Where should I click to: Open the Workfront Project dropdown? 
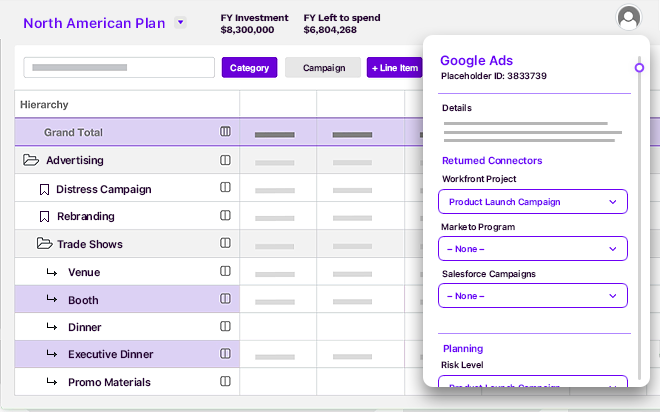click(x=533, y=202)
